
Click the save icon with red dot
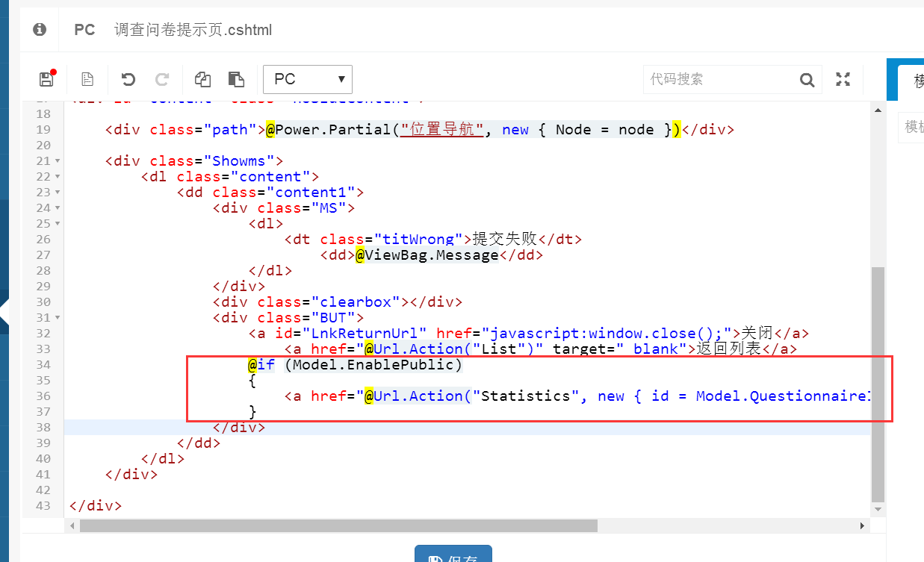tap(46, 79)
